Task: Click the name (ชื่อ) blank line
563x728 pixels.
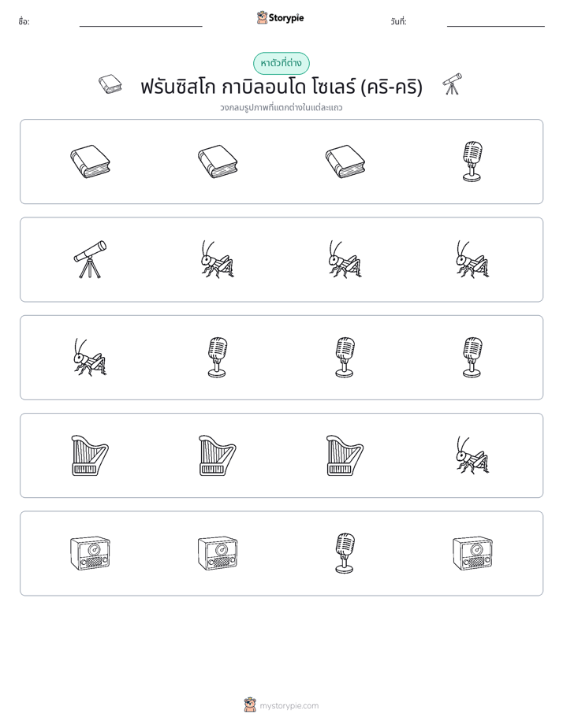Action: [140, 25]
